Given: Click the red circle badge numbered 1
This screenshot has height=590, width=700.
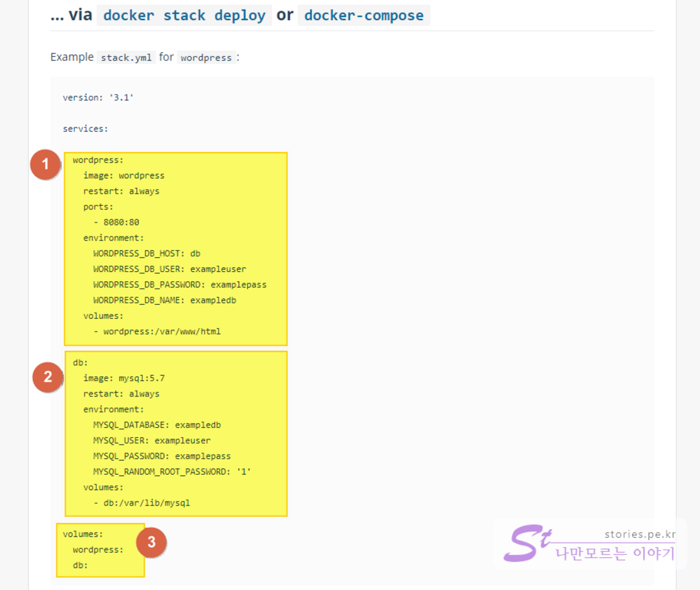Looking at the screenshot, I should pos(46,165).
